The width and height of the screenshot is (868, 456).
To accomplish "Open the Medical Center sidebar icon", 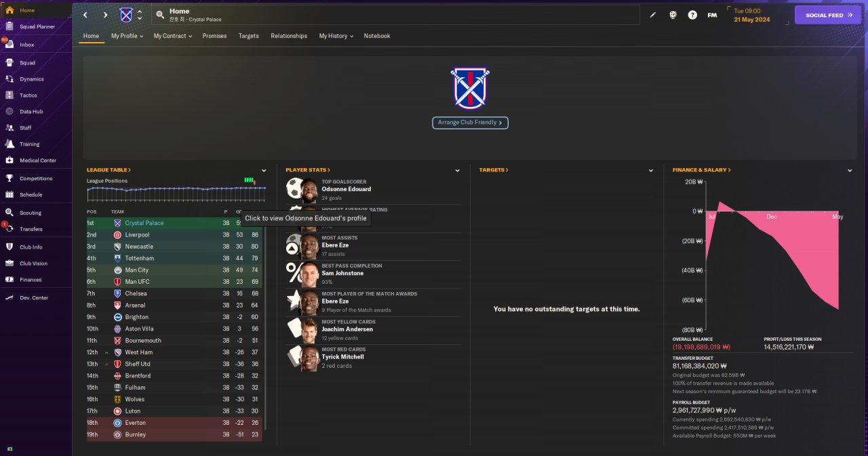I will click(x=9, y=161).
